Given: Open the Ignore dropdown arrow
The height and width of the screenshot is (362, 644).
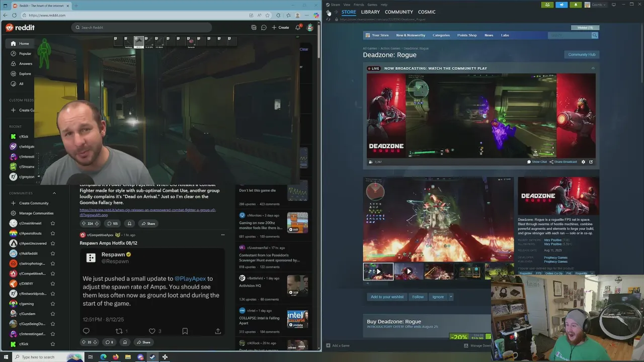Looking at the screenshot, I should pyautogui.click(x=451, y=297).
